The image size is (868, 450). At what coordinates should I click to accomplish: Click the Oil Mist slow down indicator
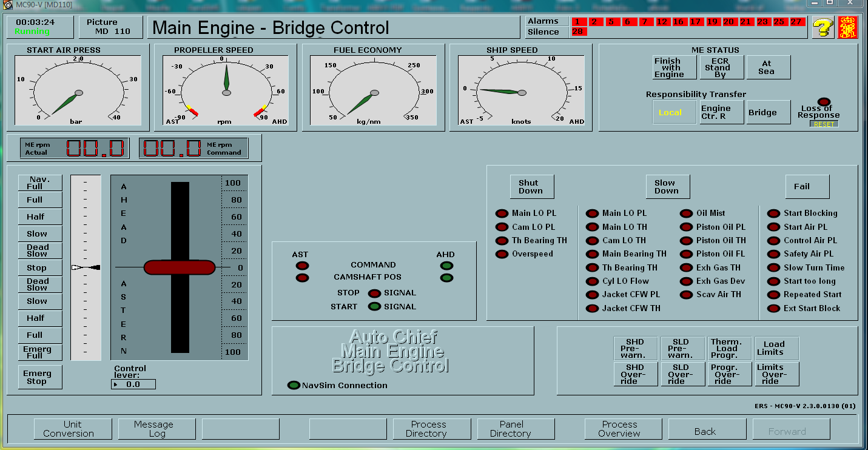point(686,213)
